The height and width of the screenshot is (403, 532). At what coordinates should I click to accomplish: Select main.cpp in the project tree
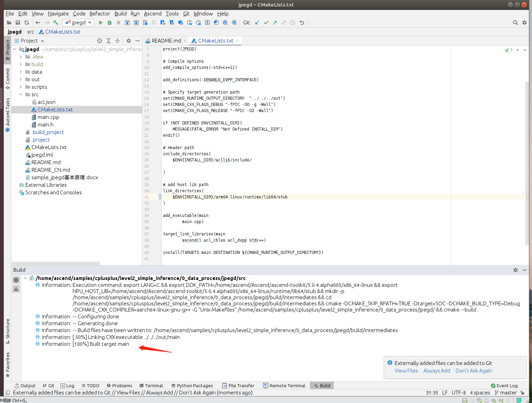point(48,117)
